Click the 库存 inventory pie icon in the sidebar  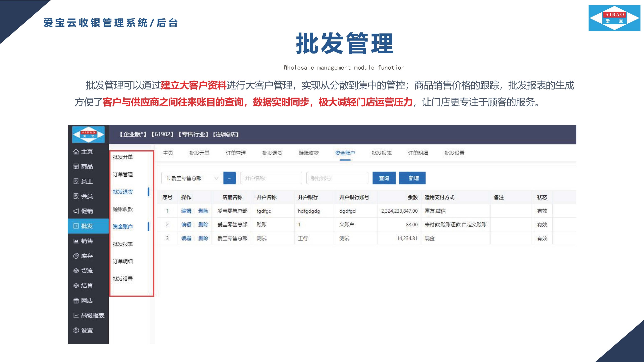tap(76, 256)
